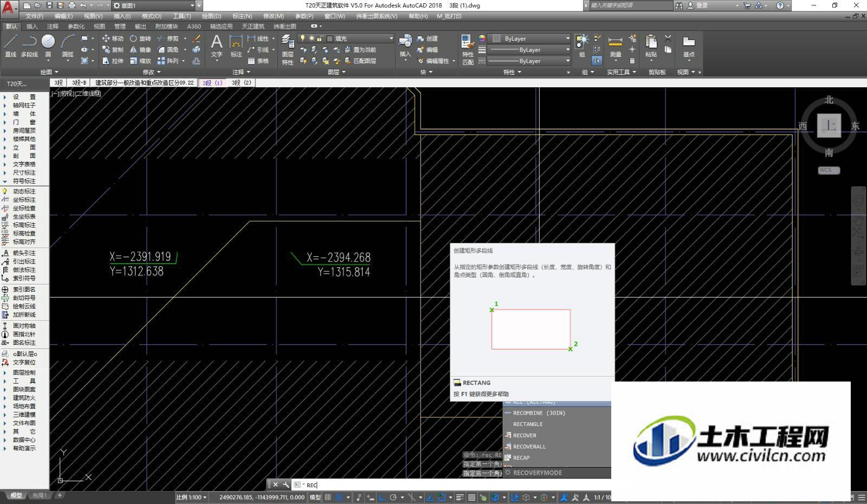Screen dimensions: 867x504
Task: Open the ByLayer linetype dropdown
Action: click(x=530, y=61)
